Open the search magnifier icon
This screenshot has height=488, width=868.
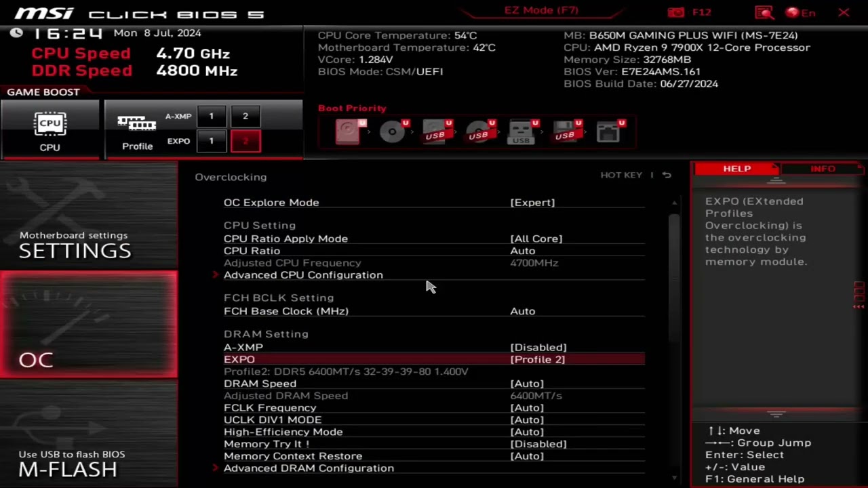point(764,12)
